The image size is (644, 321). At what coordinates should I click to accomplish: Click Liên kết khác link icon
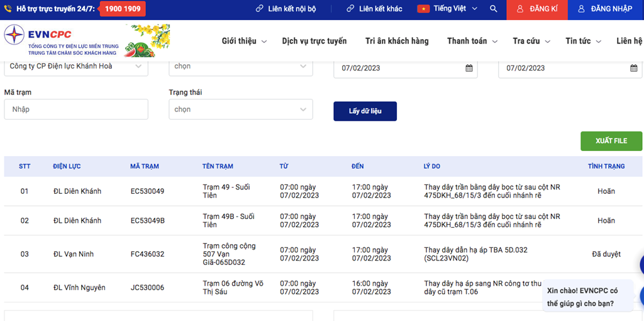(350, 9)
